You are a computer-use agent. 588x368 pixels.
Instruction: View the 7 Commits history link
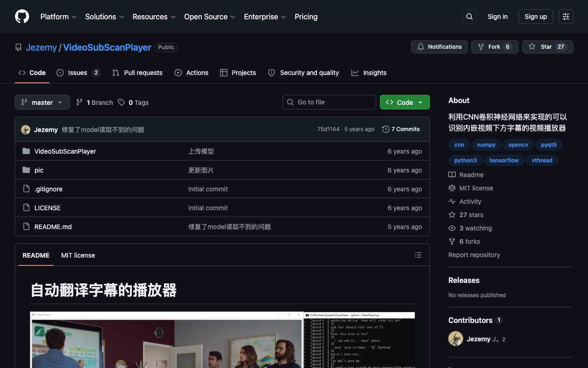tap(401, 129)
